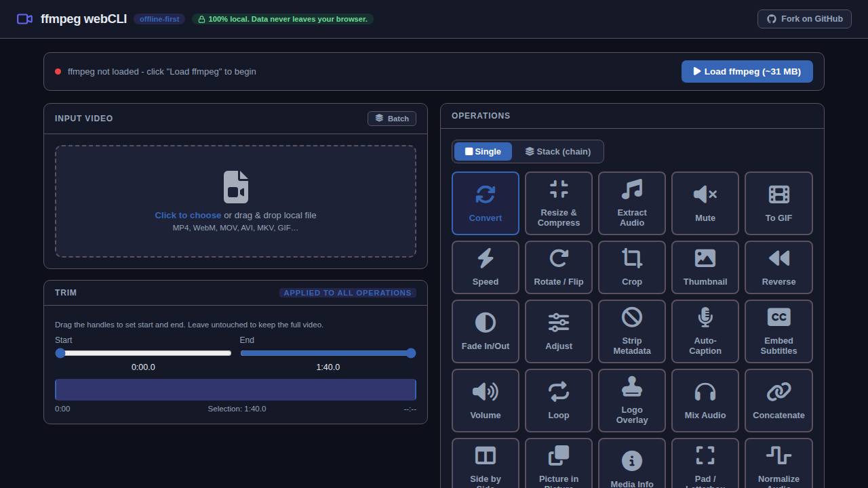Switch to Single operation mode
The width and height of the screenshot is (868, 488).
point(483,152)
